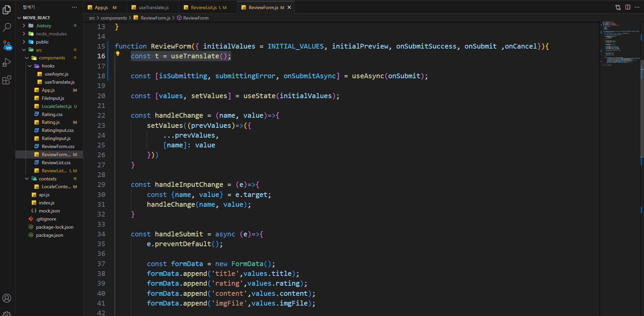Viewport: 644px width, 316px height.
Task: Open package-lock.json in the explorer
Action: pyautogui.click(x=49, y=227)
